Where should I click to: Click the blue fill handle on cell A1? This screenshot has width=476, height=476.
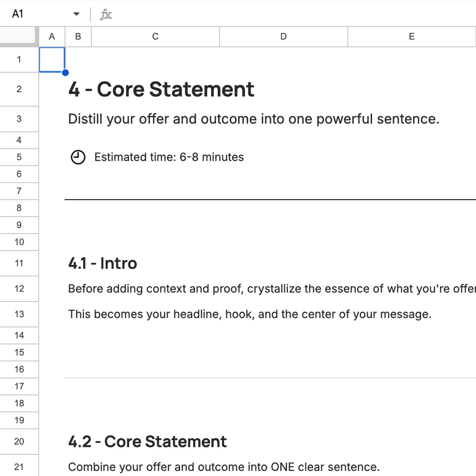[x=65, y=72]
